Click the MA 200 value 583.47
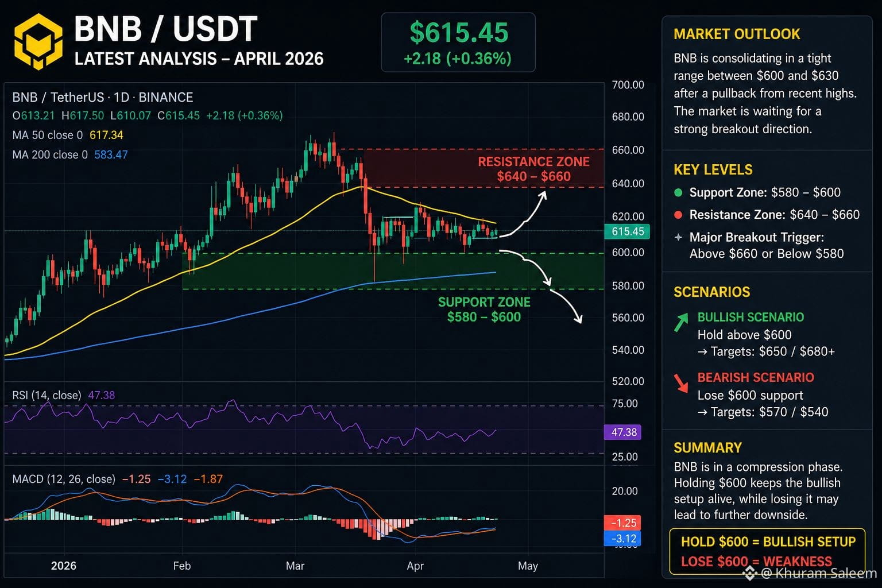This screenshot has height=588, width=882. 111,154
